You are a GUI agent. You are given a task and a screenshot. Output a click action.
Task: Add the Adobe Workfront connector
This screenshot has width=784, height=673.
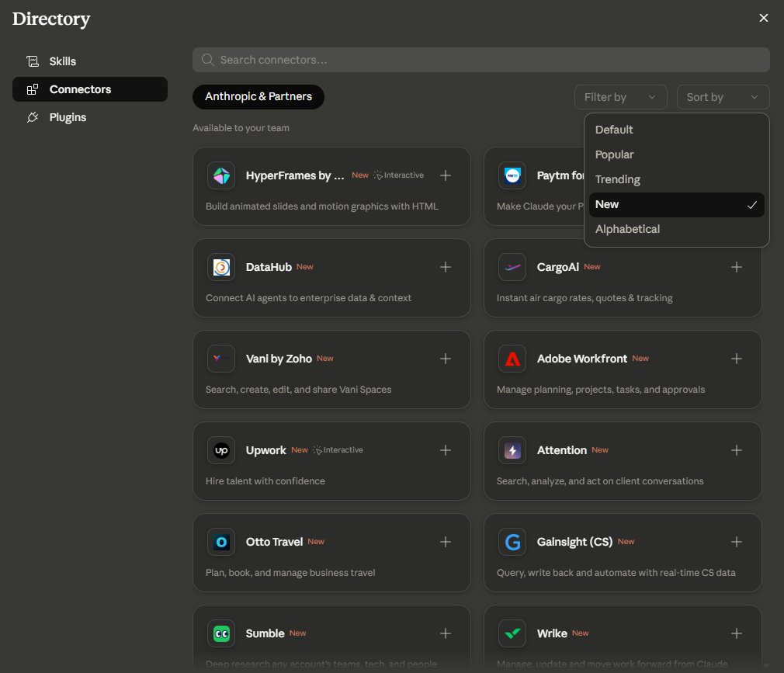point(737,359)
